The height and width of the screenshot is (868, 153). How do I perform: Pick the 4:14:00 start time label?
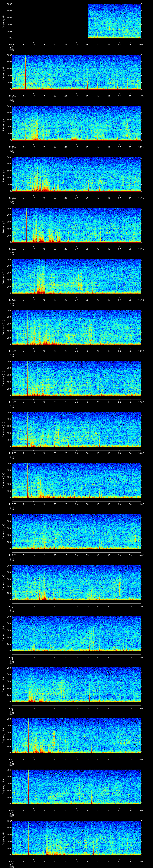click(12, 300)
